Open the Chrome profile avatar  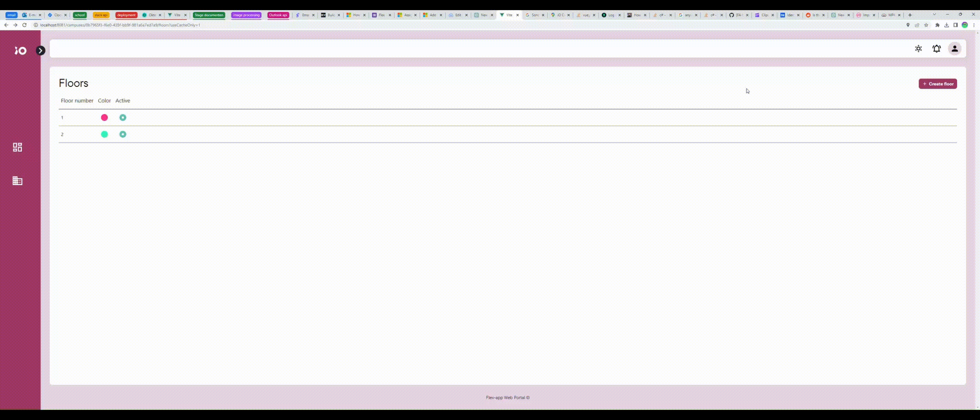pos(964,25)
